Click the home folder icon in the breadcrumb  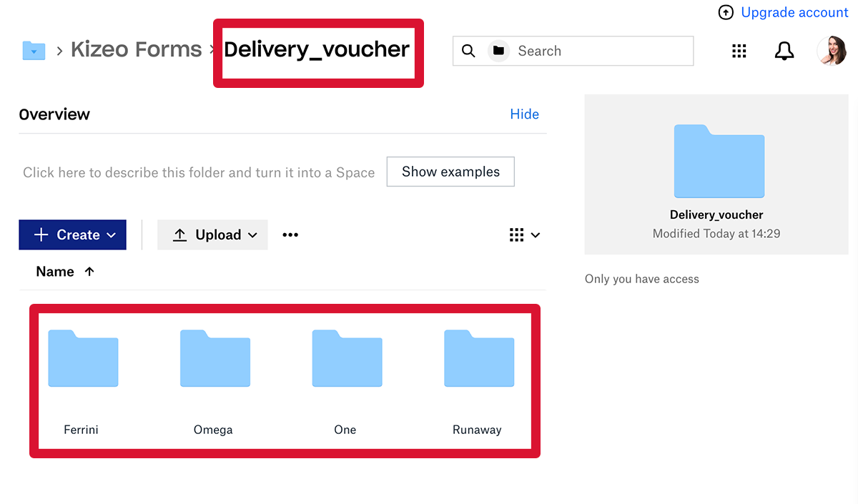click(33, 49)
